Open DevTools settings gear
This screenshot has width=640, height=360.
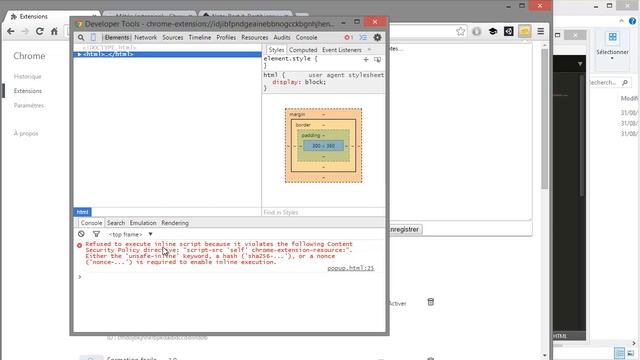pos(378,38)
